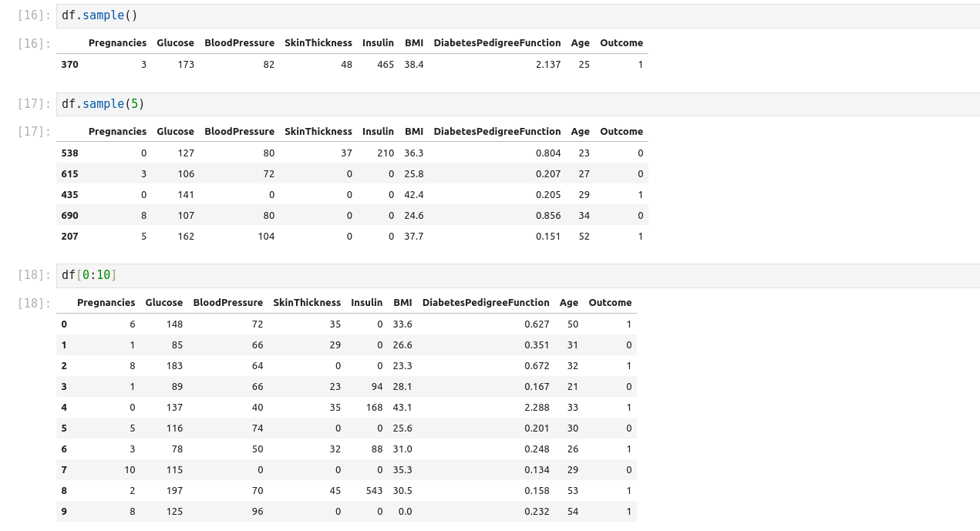This screenshot has height=531, width=980.
Task: Click DiabetesPedigreeFunction header in the sample(5) table
Action: [497, 132]
